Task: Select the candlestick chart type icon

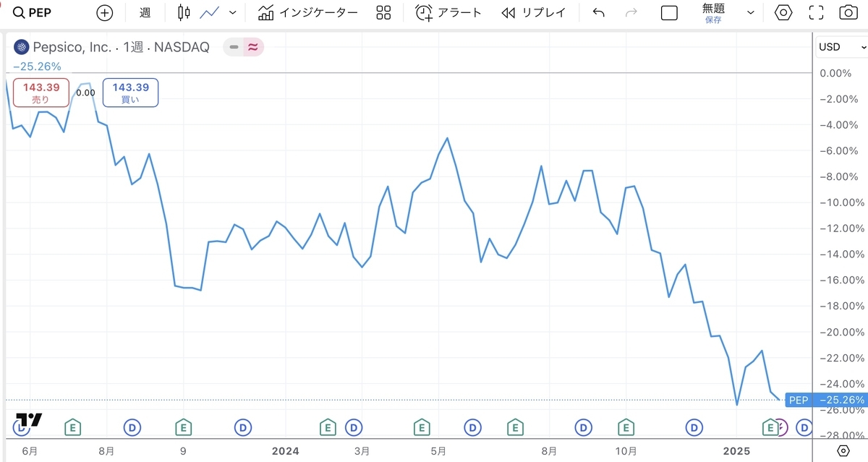Action: tap(184, 12)
